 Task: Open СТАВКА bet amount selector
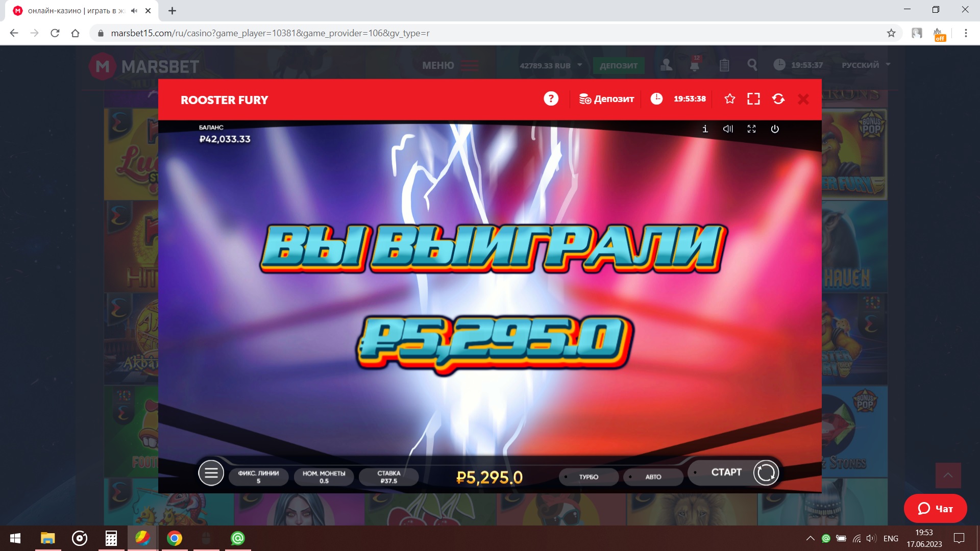[388, 477]
